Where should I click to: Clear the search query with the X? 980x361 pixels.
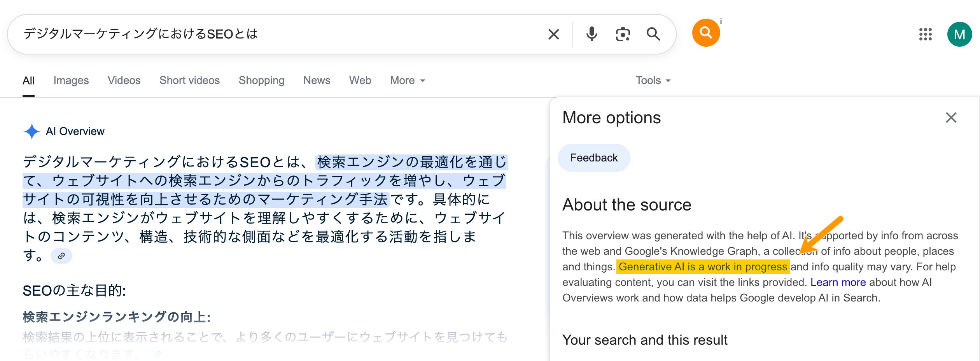[554, 34]
